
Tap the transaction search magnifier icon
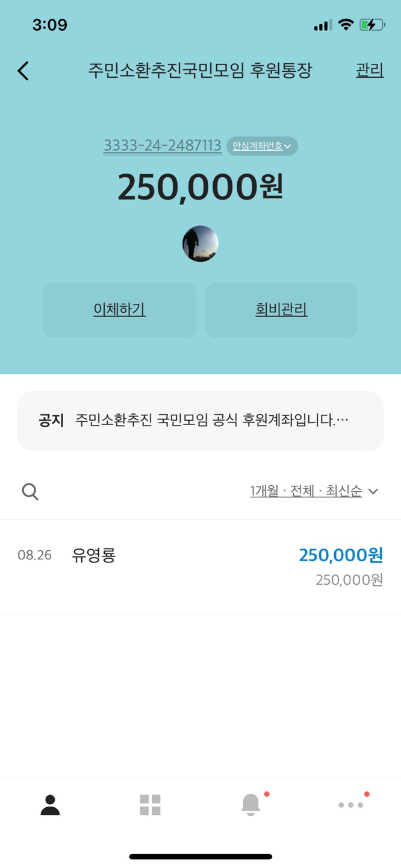coord(30,492)
